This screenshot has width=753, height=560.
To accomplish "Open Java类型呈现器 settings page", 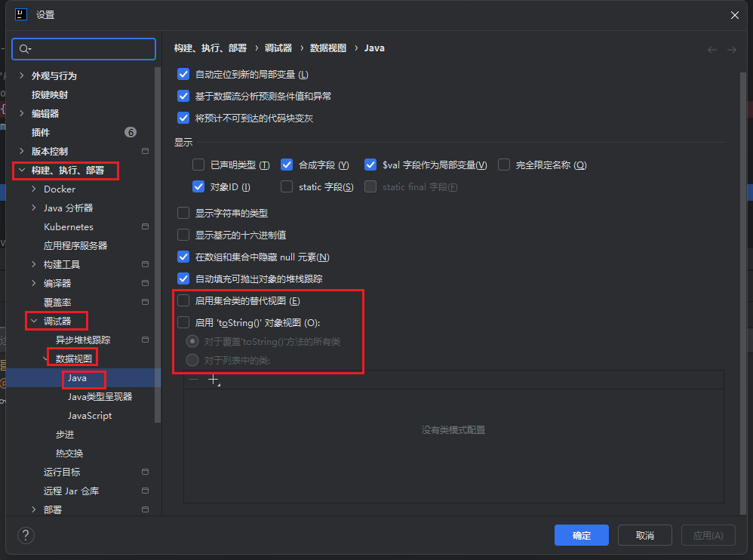I will tap(100, 397).
